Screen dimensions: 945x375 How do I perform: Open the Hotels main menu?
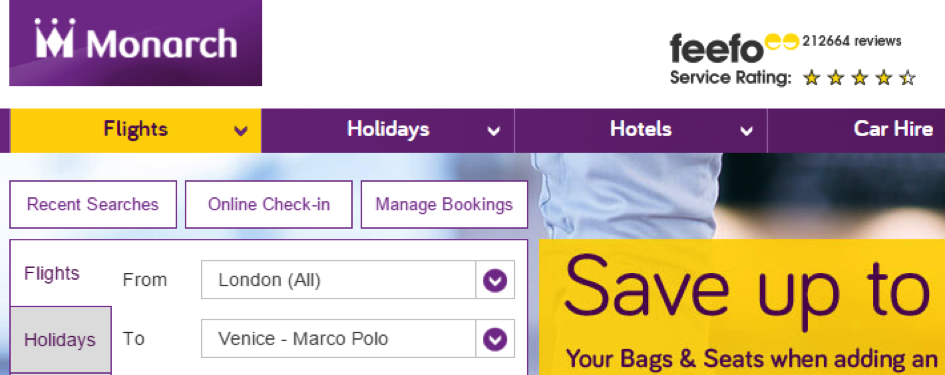(x=641, y=130)
